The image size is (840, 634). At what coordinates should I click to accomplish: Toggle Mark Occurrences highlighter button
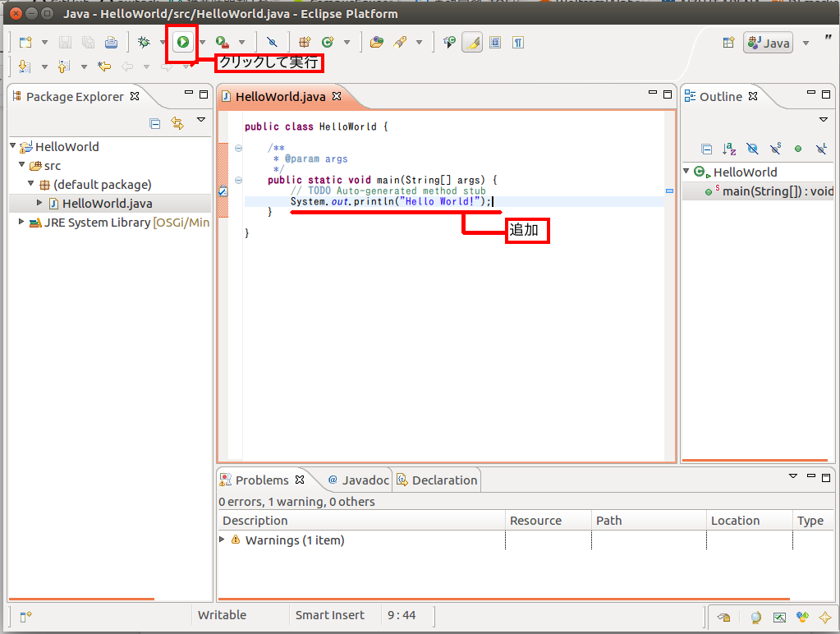pyautogui.click(x=472, y=43)
